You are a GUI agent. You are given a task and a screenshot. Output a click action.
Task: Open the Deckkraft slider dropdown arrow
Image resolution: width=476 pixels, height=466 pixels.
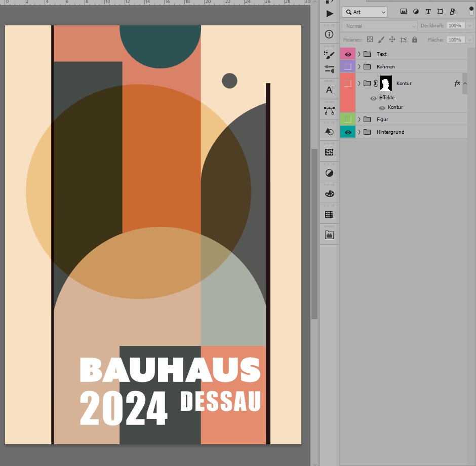pos(469,26)
